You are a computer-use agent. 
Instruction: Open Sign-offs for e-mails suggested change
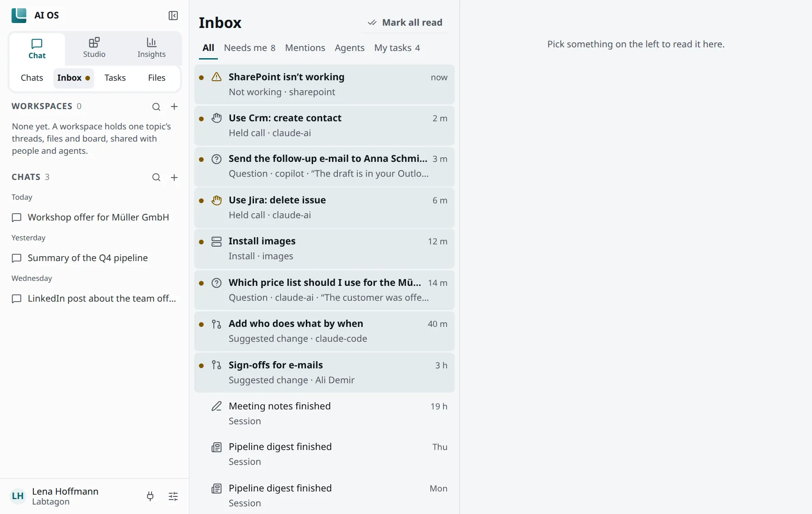point(324,372)
